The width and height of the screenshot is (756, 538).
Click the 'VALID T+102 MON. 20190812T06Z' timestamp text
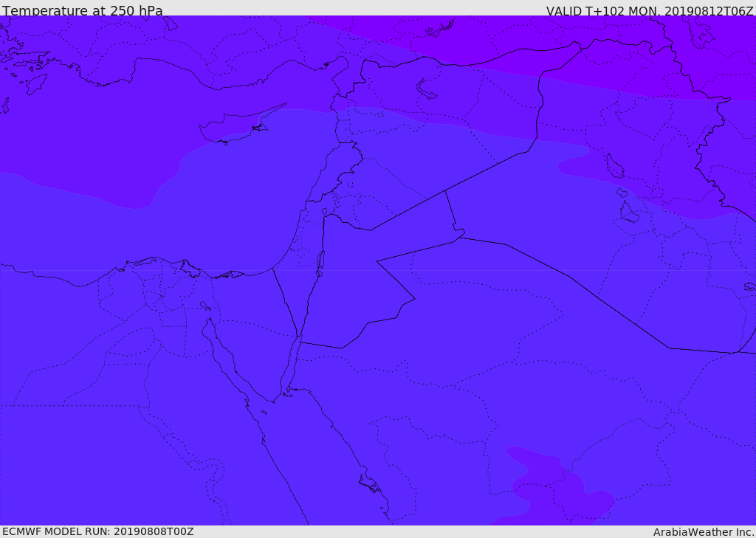650,10
